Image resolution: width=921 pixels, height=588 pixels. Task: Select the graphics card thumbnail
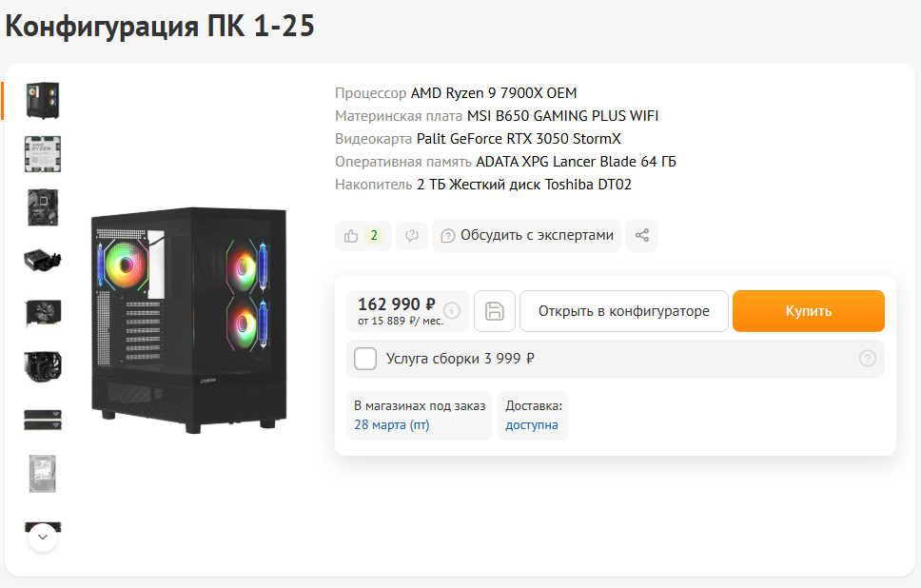(x=43, y=313)
